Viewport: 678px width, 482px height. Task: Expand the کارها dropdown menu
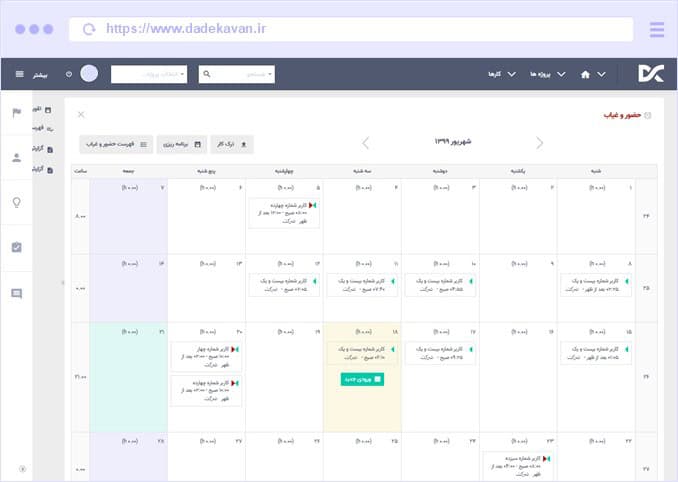coord(500,74)
